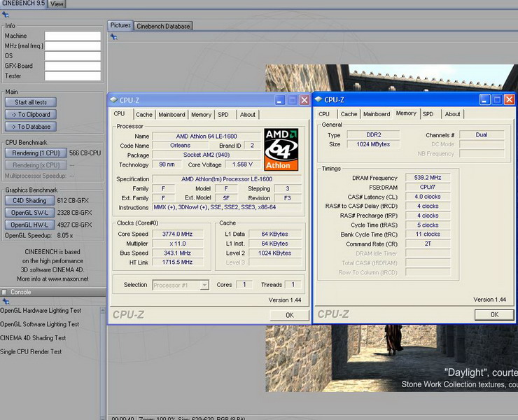Select 'OpenGL Software Lighting Test' console line
This screenshot has width=518, height=420.
point(40,324)
